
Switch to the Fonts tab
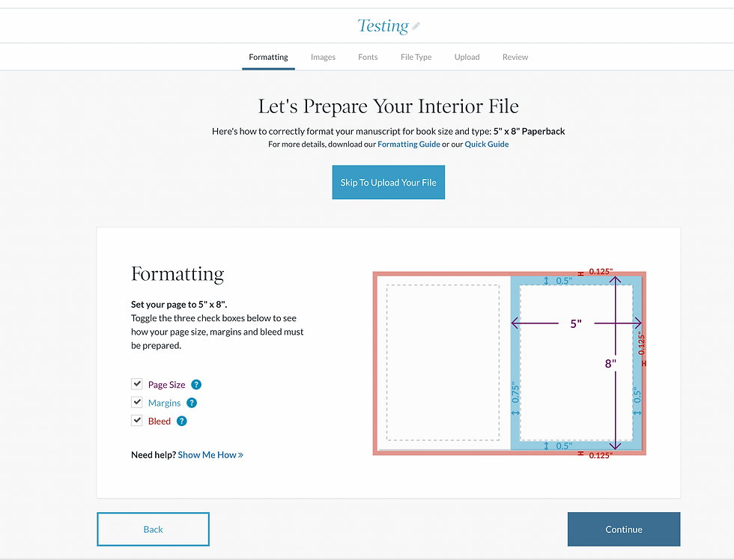pyautogui.click(x=368, y=57)
